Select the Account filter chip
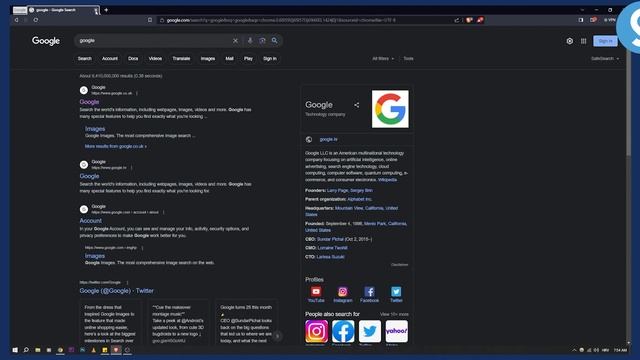This screenshot has width=640, height=360. 109,59
